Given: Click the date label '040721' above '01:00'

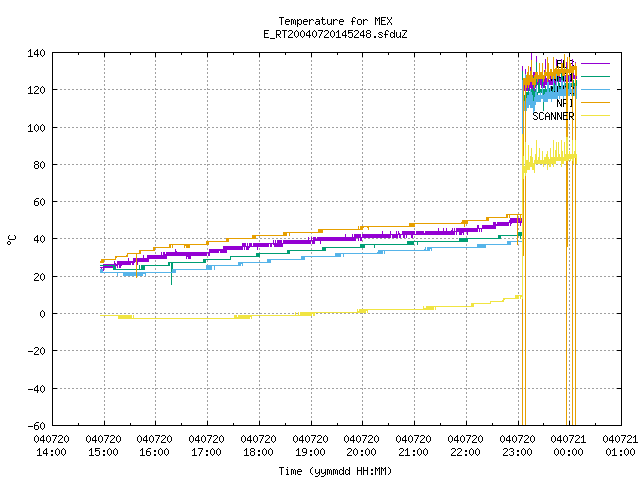Looking at the screenshot, I should (x=620, y=439).
